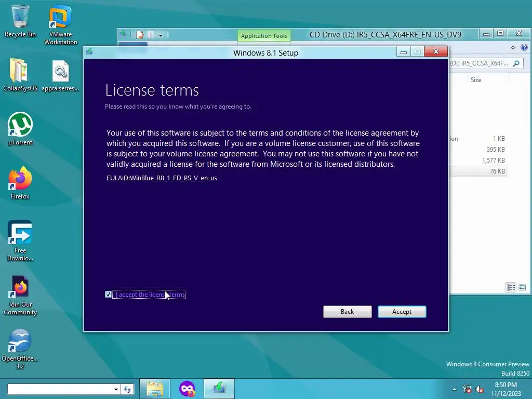Select the µTorrent desktop shortcut
The width and height of the screenshot is (532, 399).
tap(20, 129)
